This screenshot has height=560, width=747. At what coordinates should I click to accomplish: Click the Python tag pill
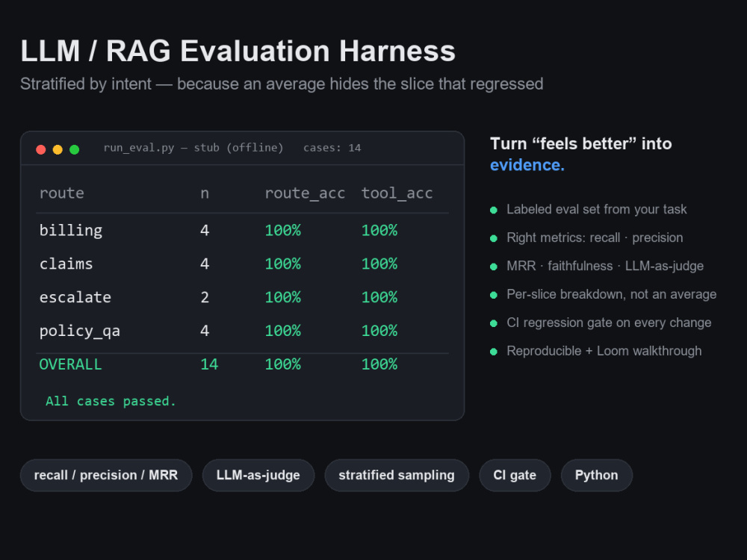[x=596, y=475]
